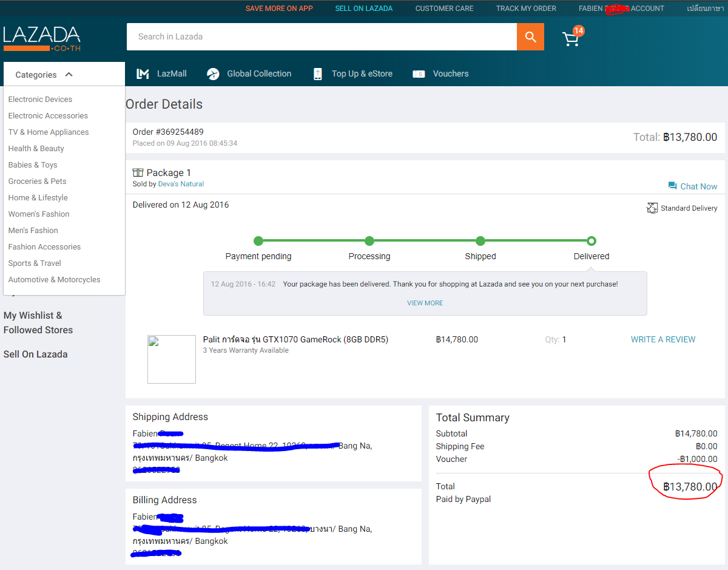Open Sports & Travel category
The width and height of the screenshot is (728, 570).
[35, 263]
